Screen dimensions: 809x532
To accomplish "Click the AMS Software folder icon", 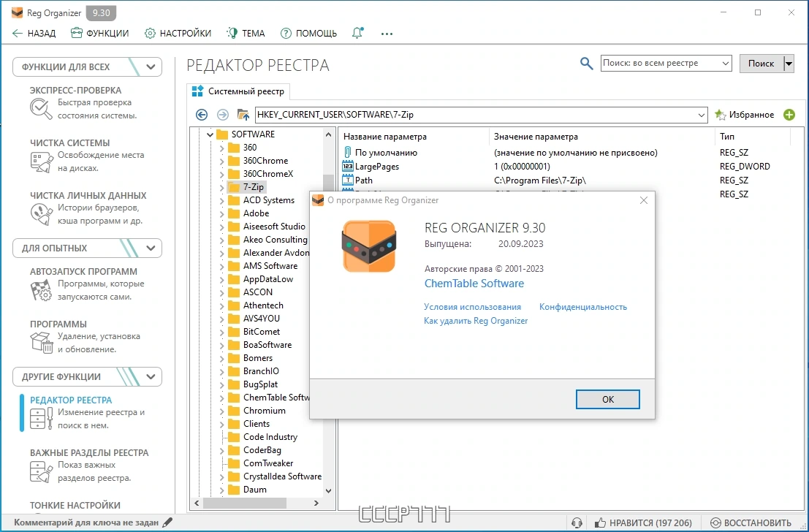I will 235,266.
